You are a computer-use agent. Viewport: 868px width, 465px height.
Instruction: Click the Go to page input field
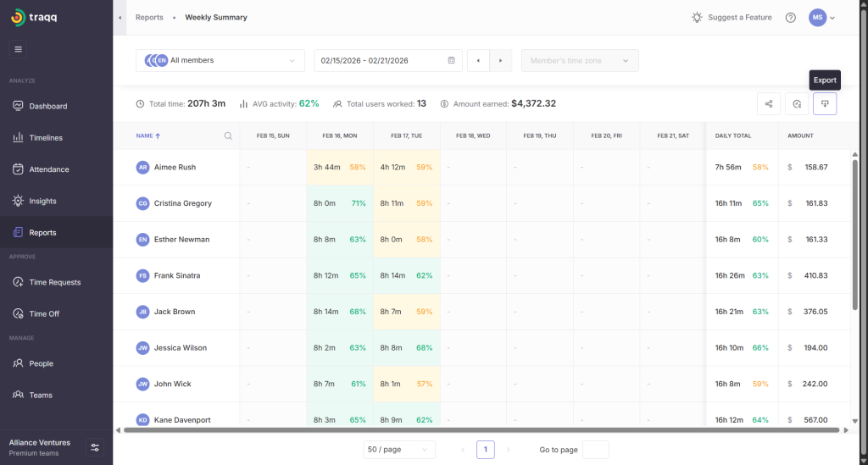(595, 450)
